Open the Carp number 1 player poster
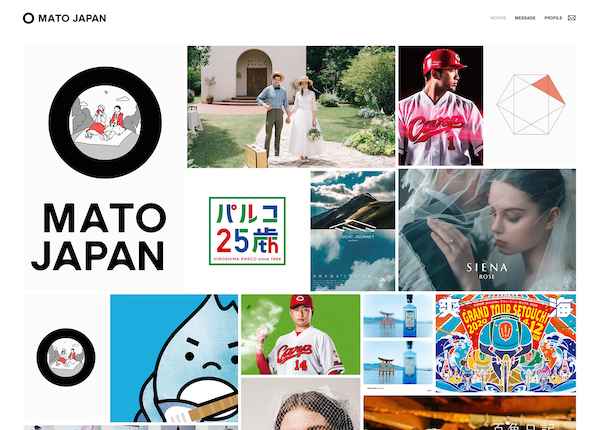 pyautogui.click(x=440, y=106)
